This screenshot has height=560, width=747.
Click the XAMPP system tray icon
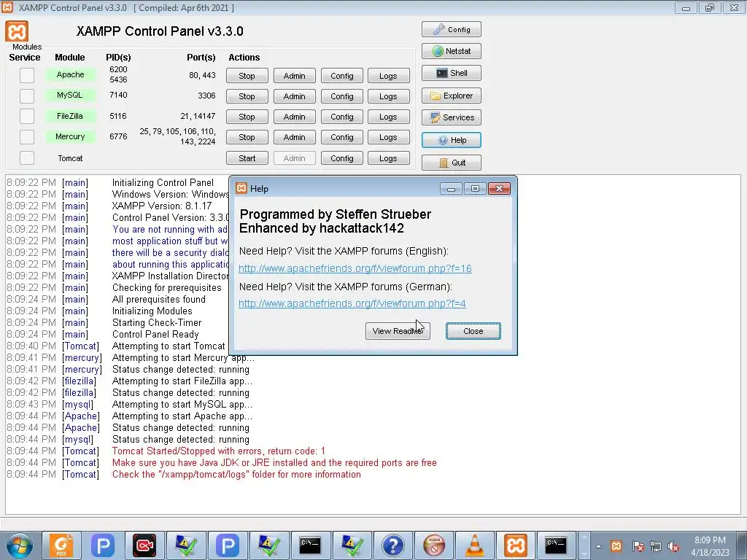point(616,545)
